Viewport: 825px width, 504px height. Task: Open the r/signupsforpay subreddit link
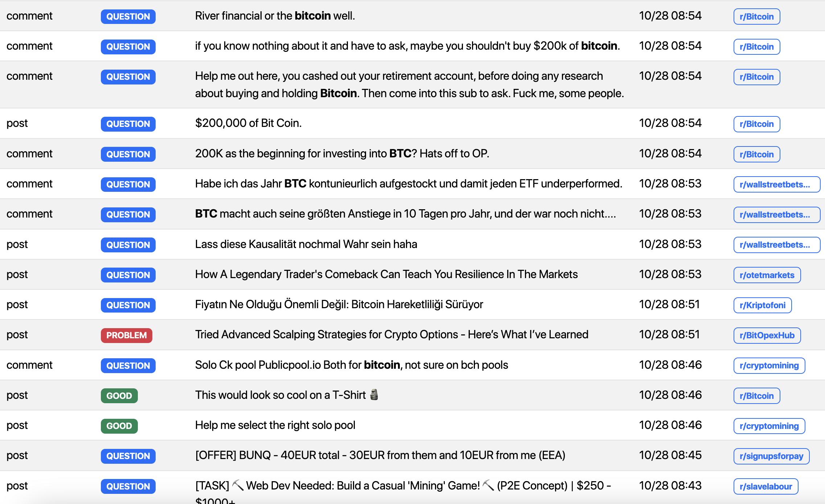pos(771,456)
